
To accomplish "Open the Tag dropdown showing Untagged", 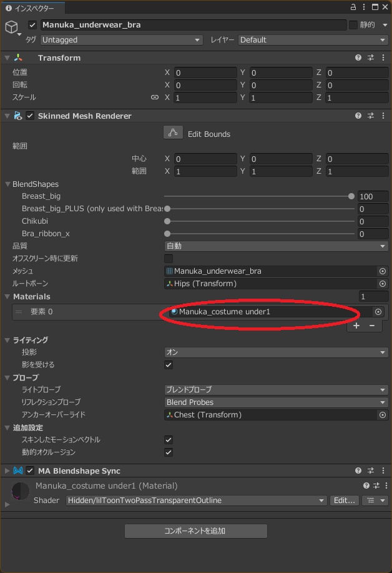I will point(122,40).
